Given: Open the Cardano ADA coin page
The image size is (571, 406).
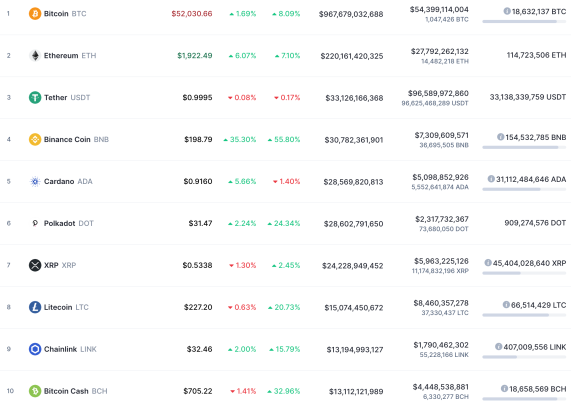Looking at the screenshot, I should point(68,181).
